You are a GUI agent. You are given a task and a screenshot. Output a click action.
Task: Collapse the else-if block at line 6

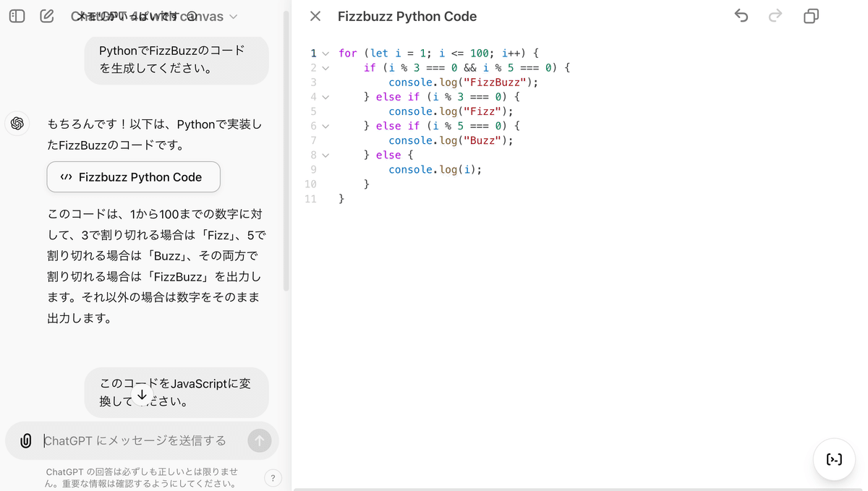[x=325, y=126]
